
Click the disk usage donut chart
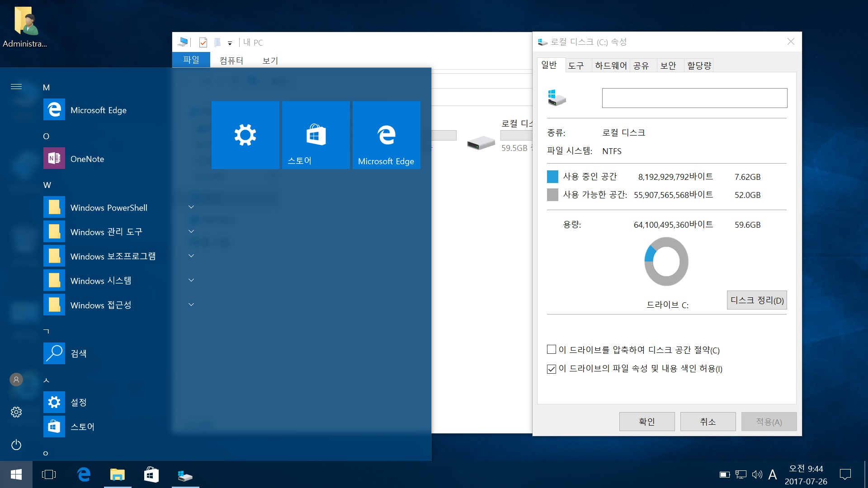coord(666,262)
